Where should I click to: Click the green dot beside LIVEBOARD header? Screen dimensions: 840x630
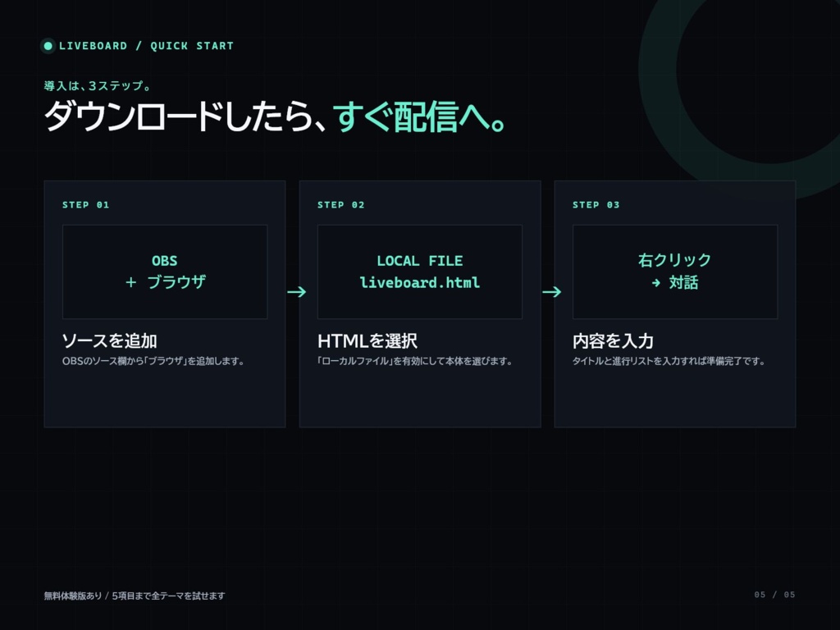click(x=48, y=46)
